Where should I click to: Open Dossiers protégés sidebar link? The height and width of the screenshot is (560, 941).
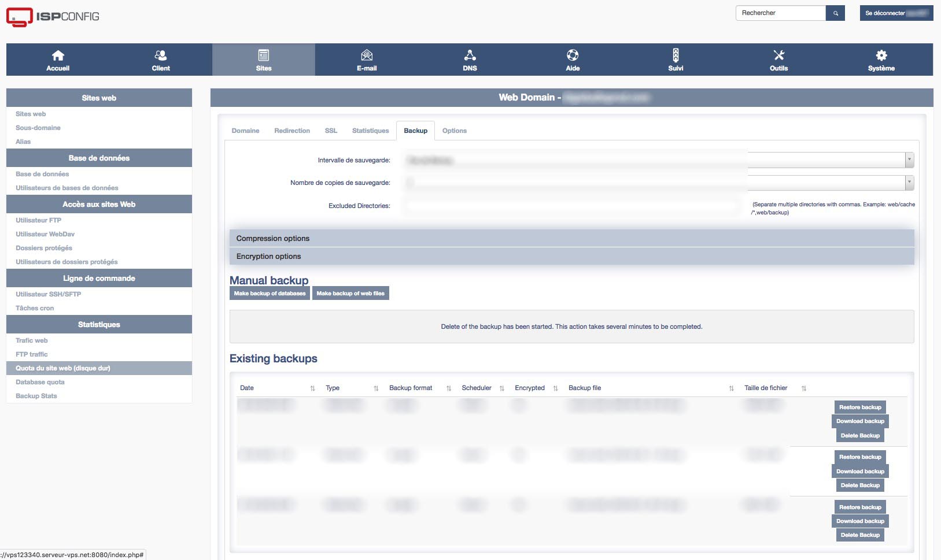[x=44, y=248]
